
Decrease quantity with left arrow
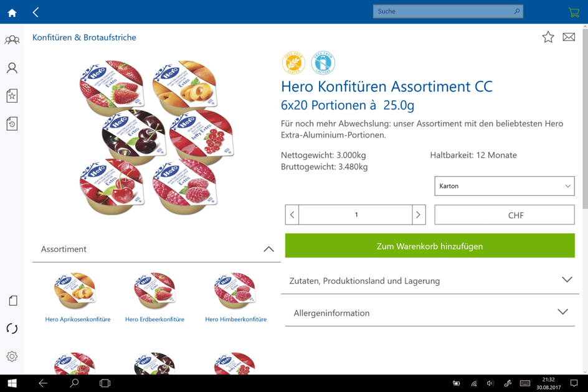coord(292,215)
